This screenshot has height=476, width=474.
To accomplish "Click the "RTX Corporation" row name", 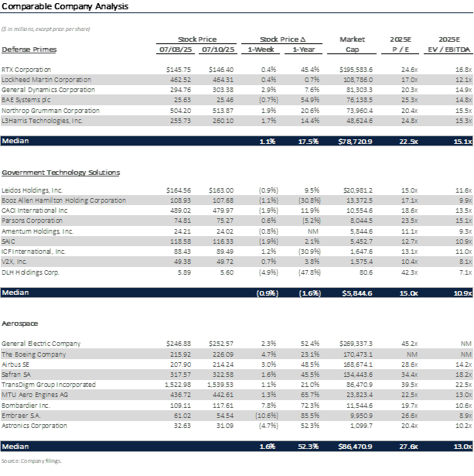I will point(26,70).
